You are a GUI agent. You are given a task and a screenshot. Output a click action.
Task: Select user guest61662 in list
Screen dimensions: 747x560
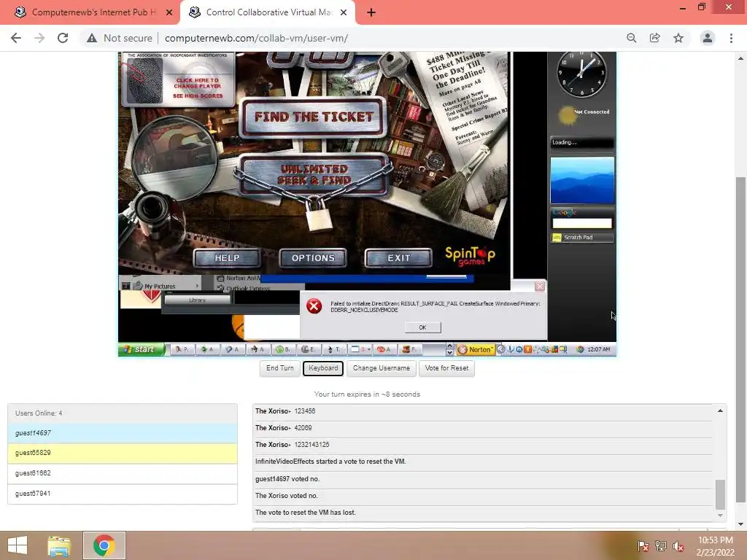coord(123,473)
